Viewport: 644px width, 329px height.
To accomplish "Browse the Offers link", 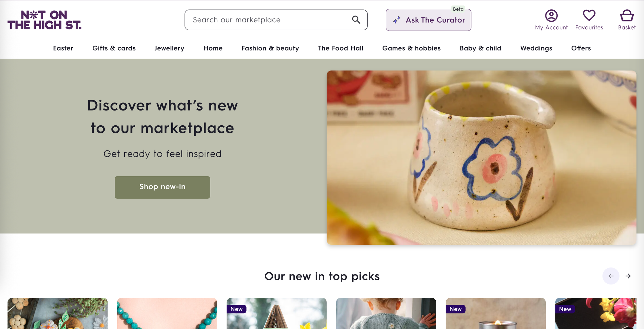I will (x=581, y=48).
